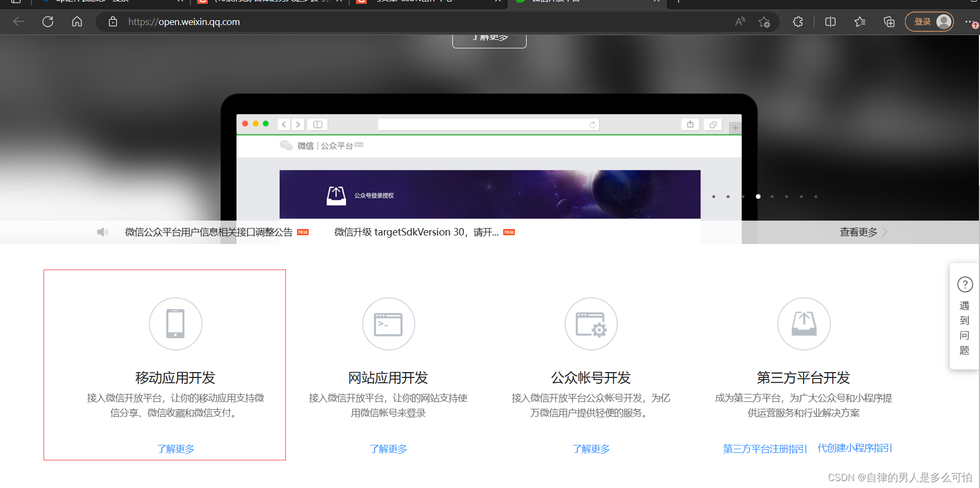Viewport: 980px width, 488px height.
Task: Open the read aloud icon
Action: tap(740, 22)
